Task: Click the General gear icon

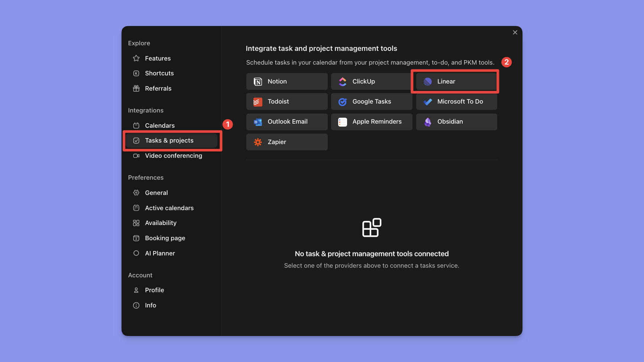Action: (x=136, y=193)
